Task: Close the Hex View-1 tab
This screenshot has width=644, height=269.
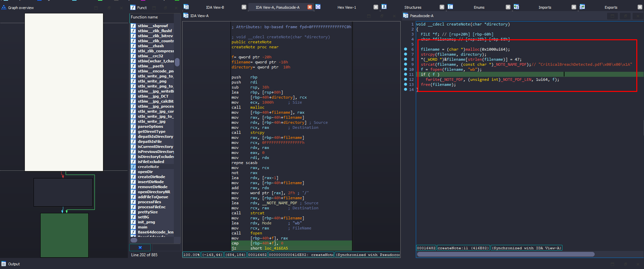Action: tap(376, 7)
